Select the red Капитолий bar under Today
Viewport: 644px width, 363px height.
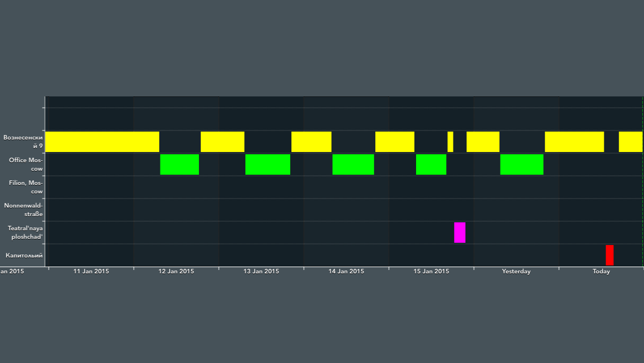pos(610,255)
